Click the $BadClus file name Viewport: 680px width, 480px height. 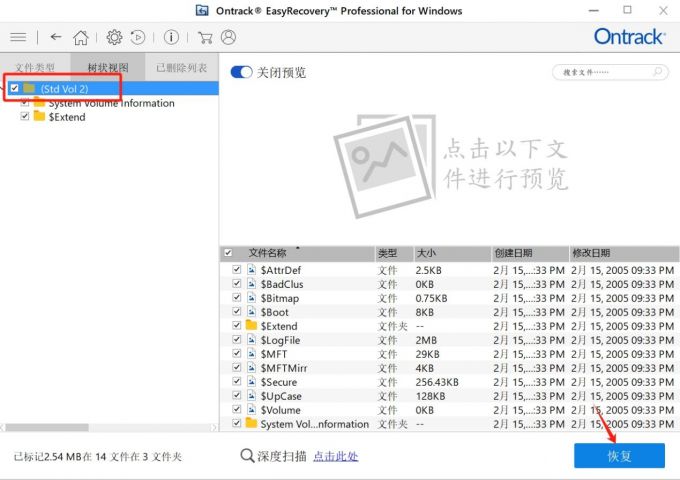click(282, 284)
